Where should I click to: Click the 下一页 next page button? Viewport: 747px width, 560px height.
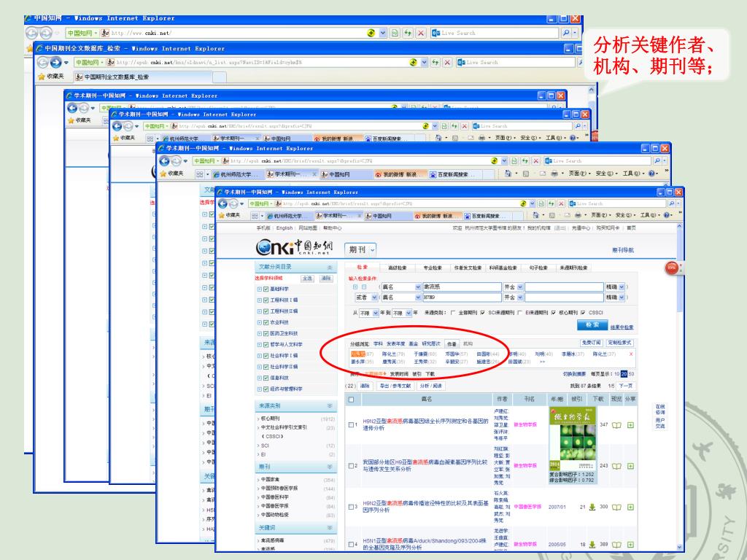(x=625, y=386)
